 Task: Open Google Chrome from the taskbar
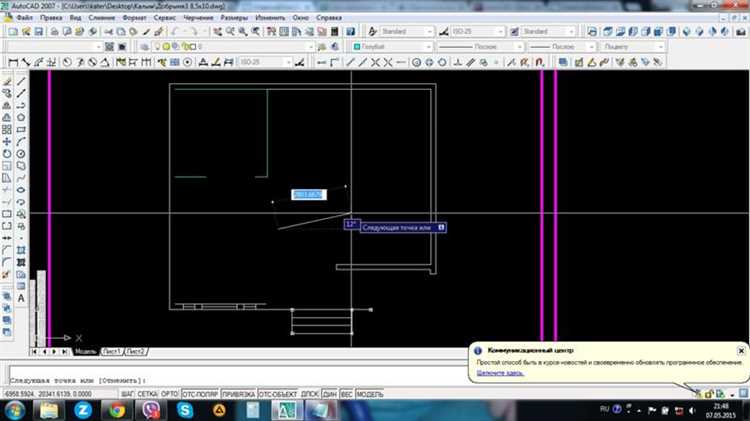pos(117,409)
